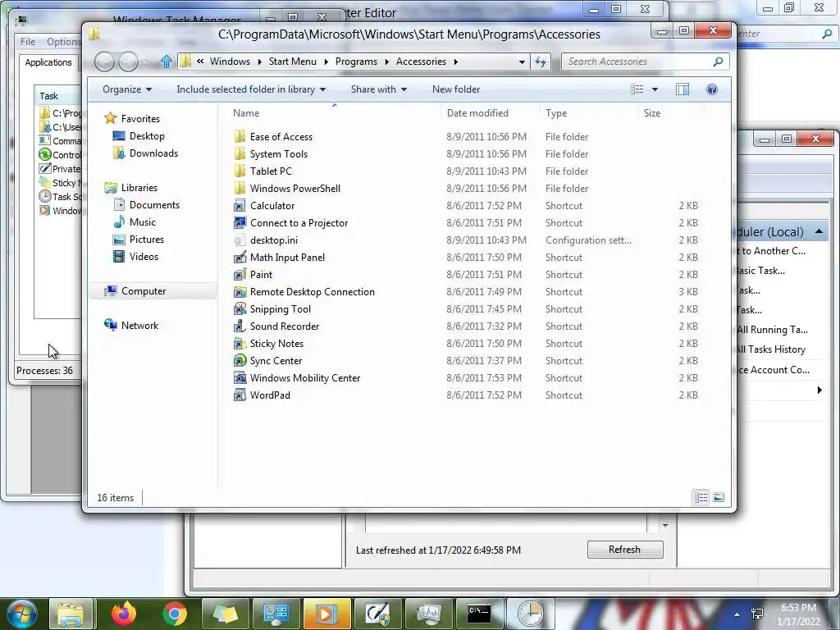Open Explorer Help icon

[x=712, y=89]
